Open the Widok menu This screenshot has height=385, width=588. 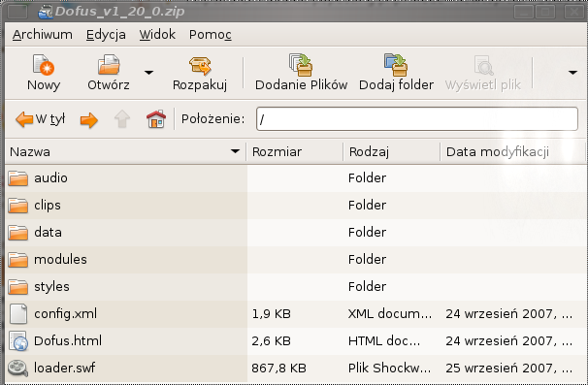click(x=157, y=35)
